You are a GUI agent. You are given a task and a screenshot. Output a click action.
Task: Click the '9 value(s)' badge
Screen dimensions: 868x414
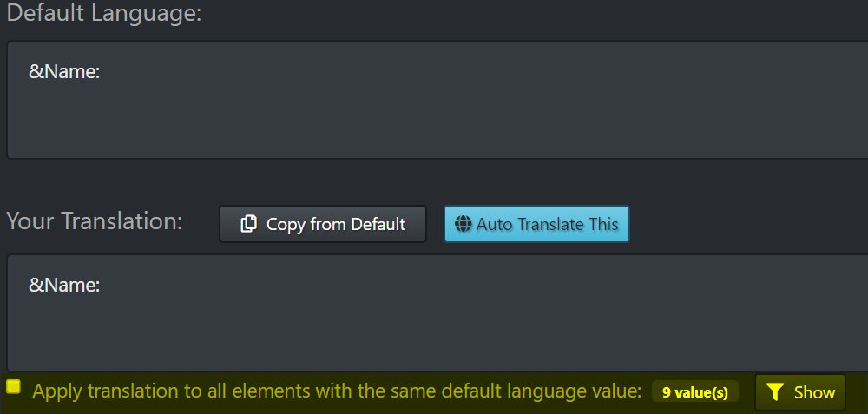(695, 392)
